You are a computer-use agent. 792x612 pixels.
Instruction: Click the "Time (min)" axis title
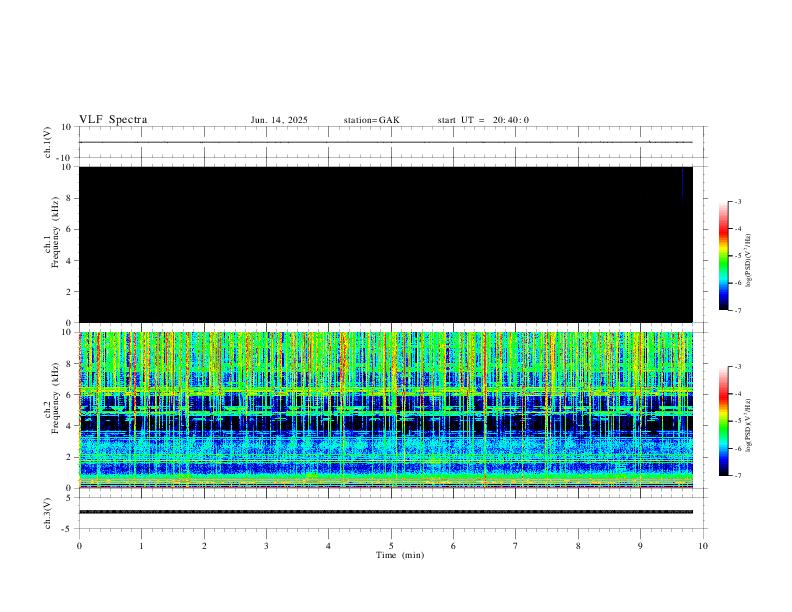(x=400, y=555)
